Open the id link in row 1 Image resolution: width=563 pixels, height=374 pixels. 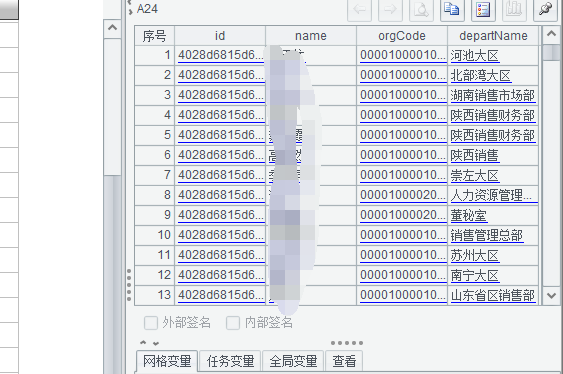221,55
